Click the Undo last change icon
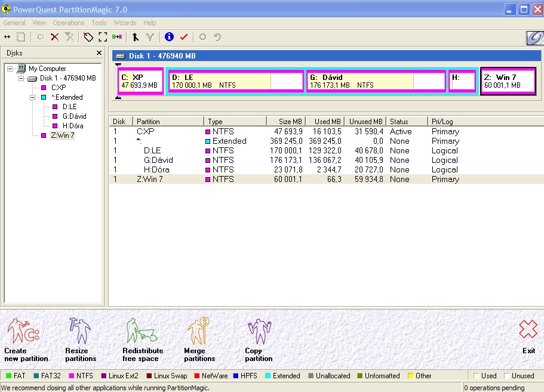Viewport: 544px width, 392px height. point(217,37)
